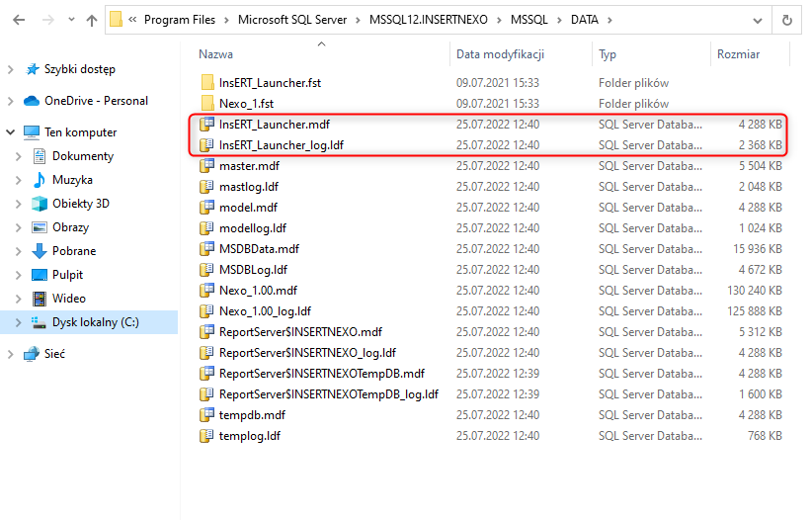Click the 130 240 KB size value
Screen dimensions: 812x520
point(755,291)
